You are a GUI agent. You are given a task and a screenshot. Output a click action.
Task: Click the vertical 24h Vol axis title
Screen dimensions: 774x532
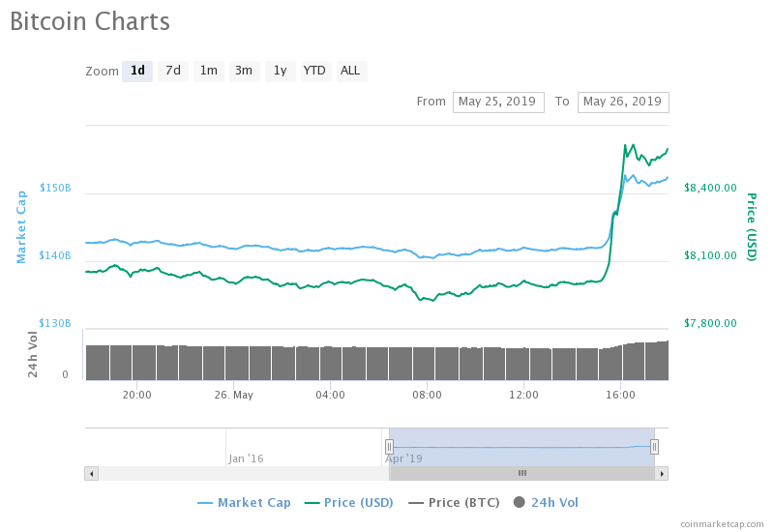coord(33,354)
